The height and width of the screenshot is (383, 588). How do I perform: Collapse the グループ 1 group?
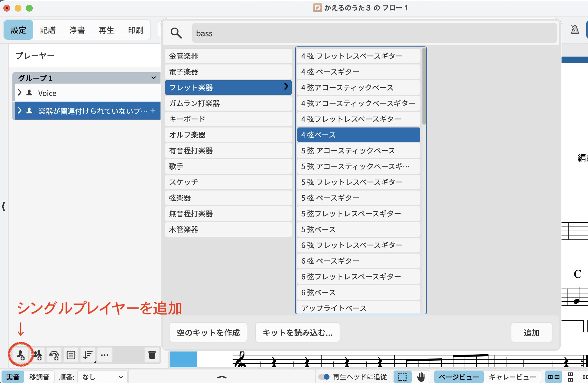coord(153,78)
